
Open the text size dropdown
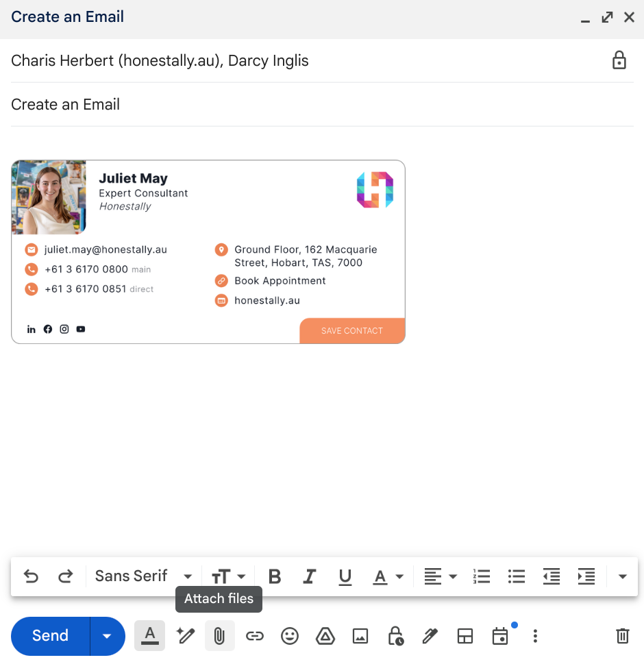228,576
